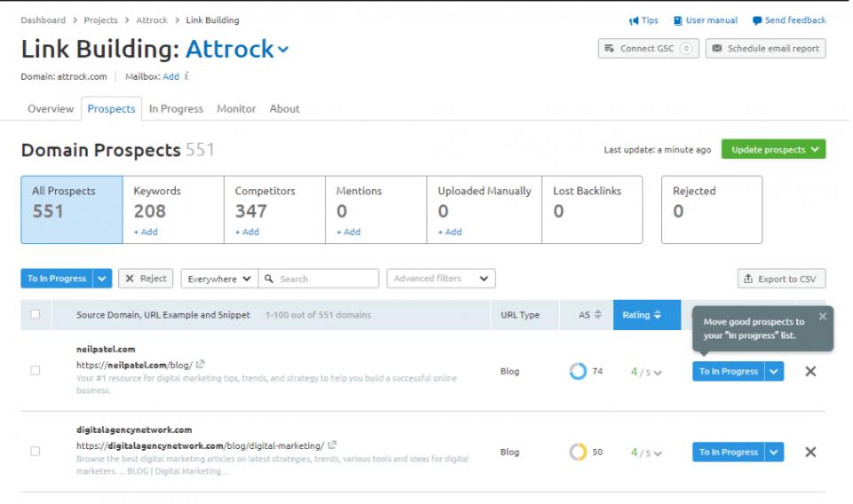
Task: Click the neilpatel.com AS score donut indicator
Action: point(578,372)
